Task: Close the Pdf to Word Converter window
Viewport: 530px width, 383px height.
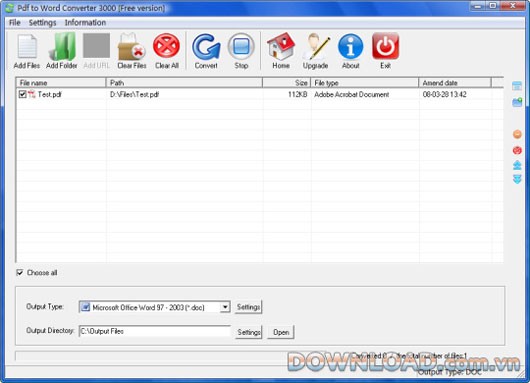Action: point(512,6)
